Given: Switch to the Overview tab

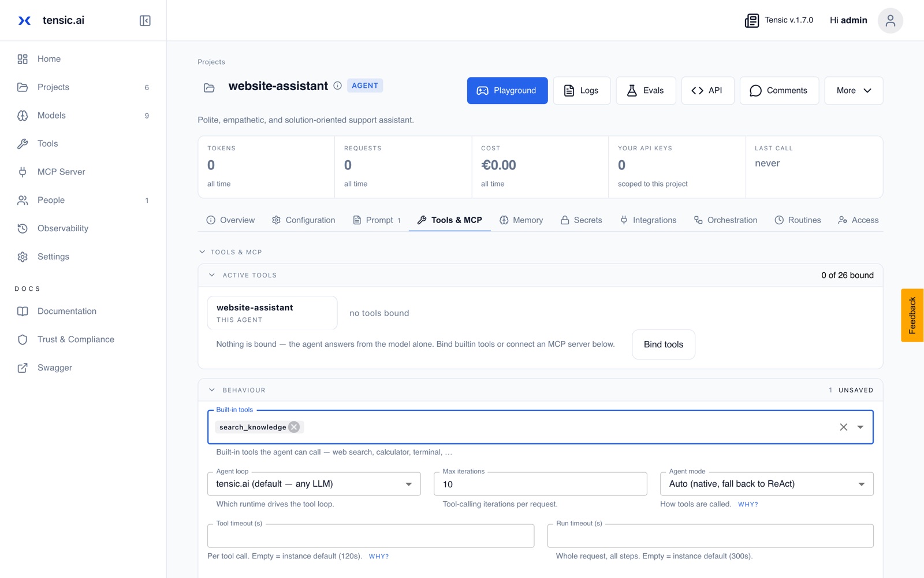Looking at the screenshot, I should coord(230,220).
